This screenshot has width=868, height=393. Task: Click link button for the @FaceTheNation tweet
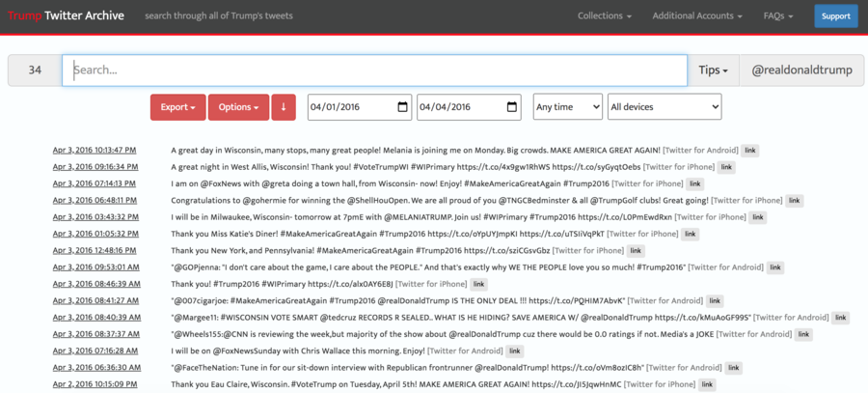coord(734,368)
